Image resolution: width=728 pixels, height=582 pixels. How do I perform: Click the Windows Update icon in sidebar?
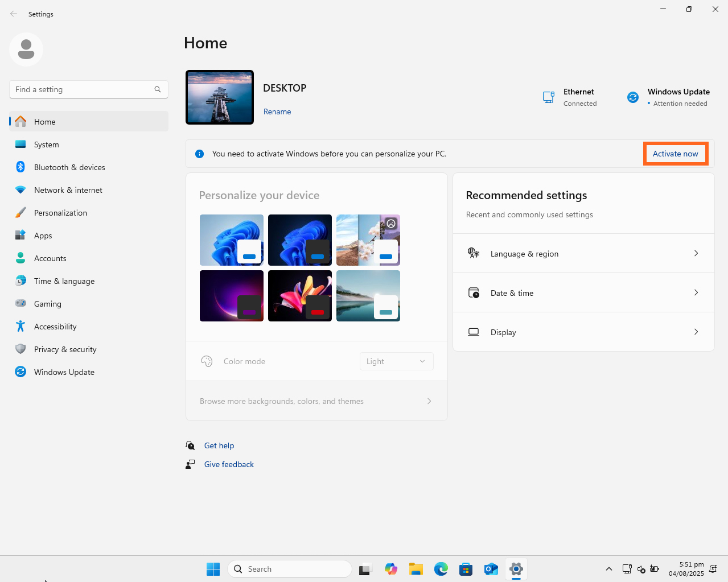point(20,372)
